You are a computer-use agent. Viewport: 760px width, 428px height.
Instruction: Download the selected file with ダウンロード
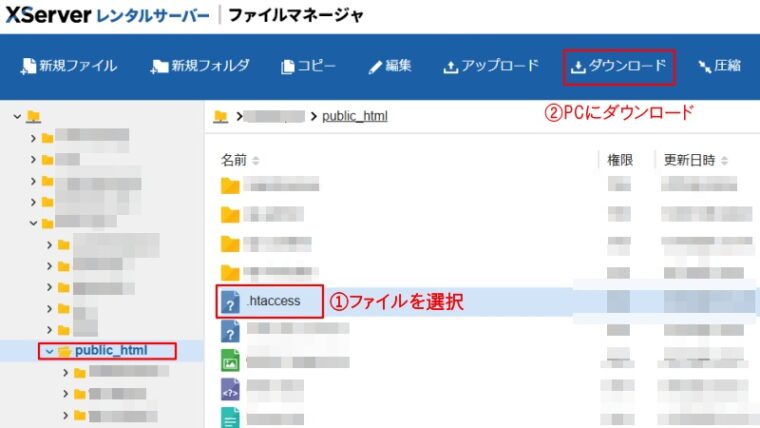(618, 67)
